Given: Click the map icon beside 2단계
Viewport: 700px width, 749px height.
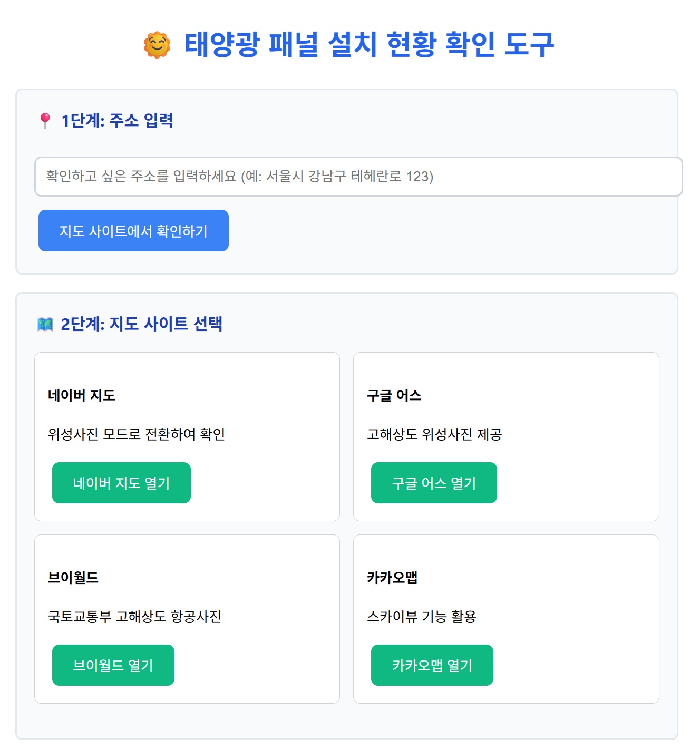Looking at the screenshot, I should pyautogui.click(x=45, y=324).
